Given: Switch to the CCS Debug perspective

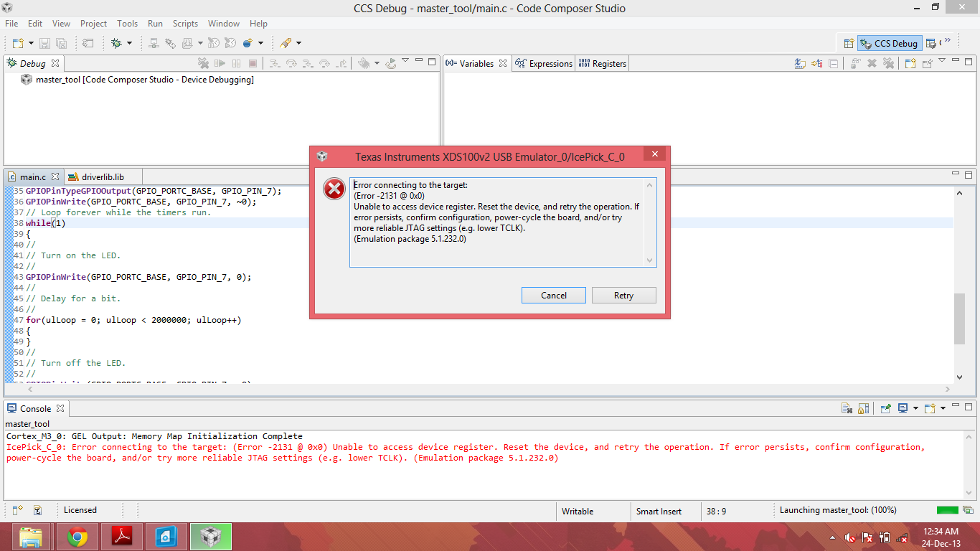Looking at the screenshot, I should pos(889,43).
